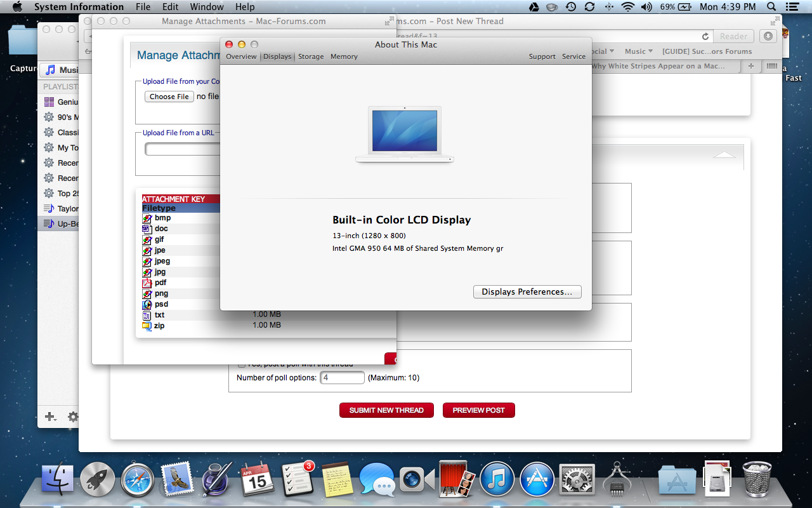Viewport: 812px width, 508px height.
Task: Select Genius playlist in iTunes sidebar
Action: 58,102
